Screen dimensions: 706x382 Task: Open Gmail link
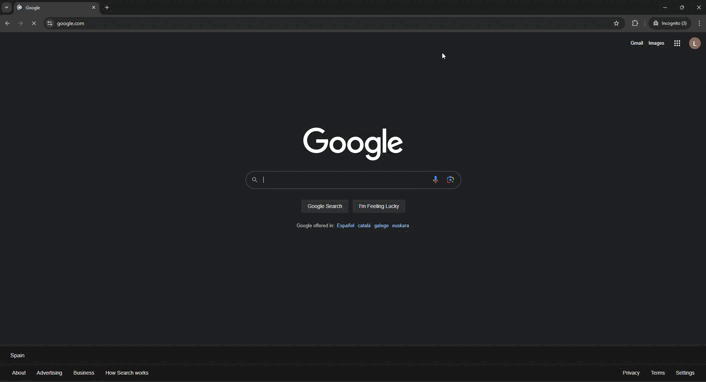coord(636,43)
